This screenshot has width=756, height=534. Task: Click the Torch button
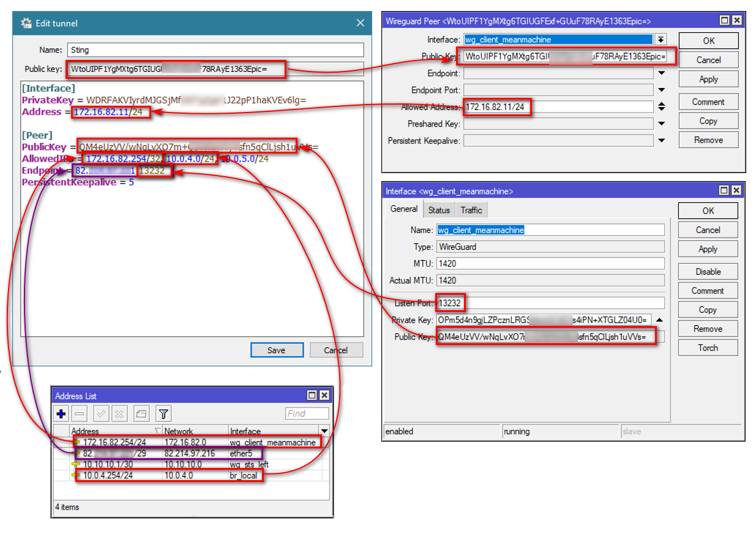point(708,347)
